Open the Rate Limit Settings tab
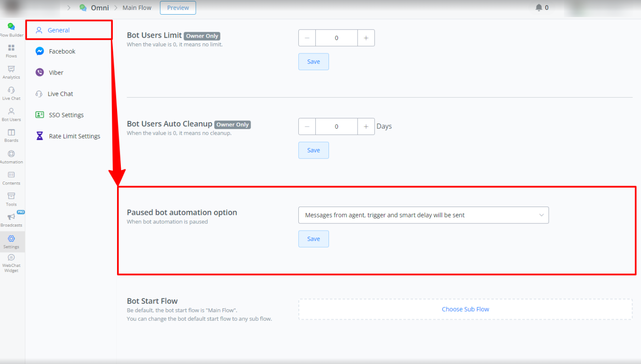641x364 pixels. tap(74, 136)
